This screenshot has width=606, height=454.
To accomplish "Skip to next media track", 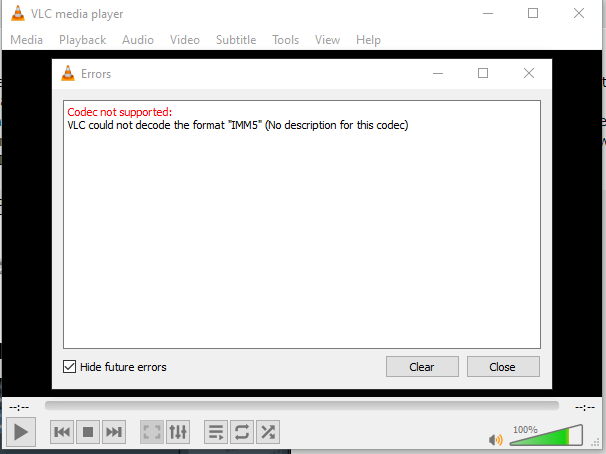I will [x=114, y=432].
